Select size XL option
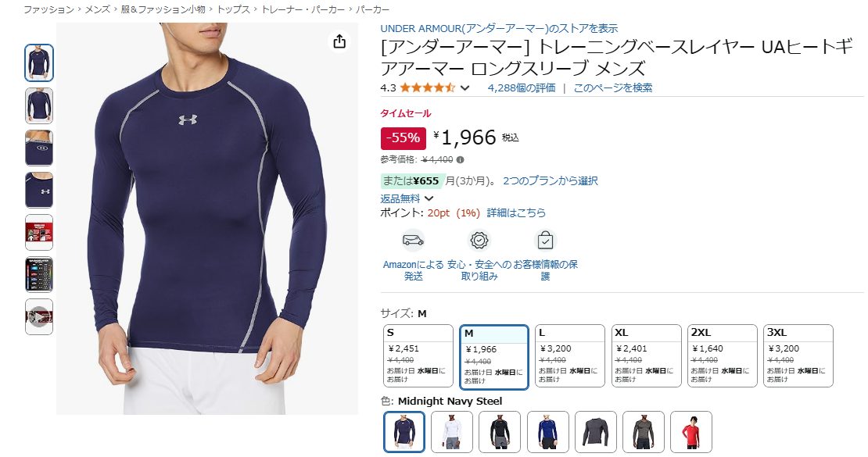The width and height of the screenshot is (868, 457). point(646,355)
